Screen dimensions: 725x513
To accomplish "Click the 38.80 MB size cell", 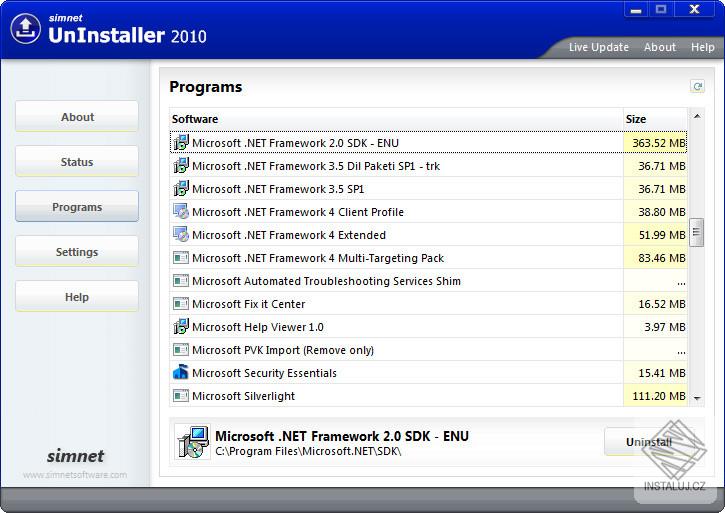I will coord(655,211).
